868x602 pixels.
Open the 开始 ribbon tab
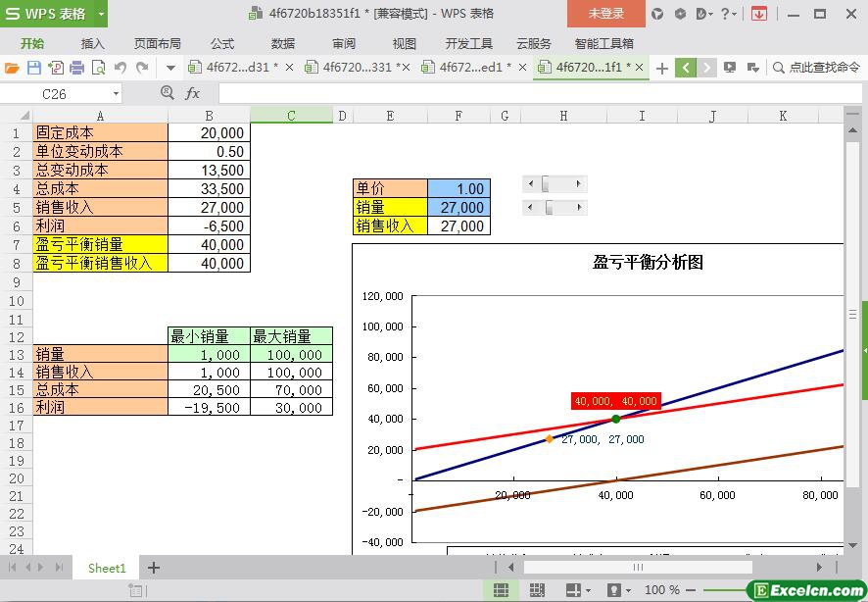click(32, 44)
